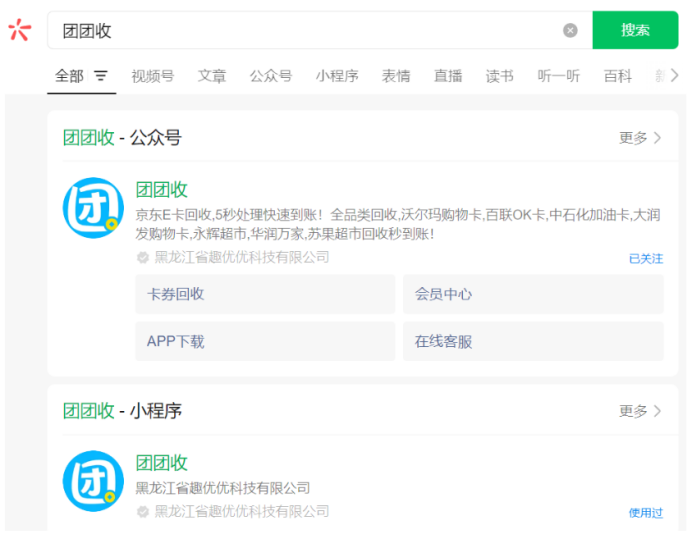Click the 团团收 - 公众号 section heading
Viewport: 693px width, 549px height.
point(122,137)
